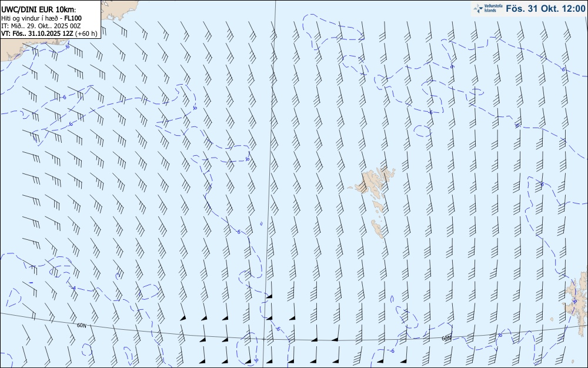Select the 'Fös. 31 Okt. 12:00' timestamp
Viewport: 588px width, 368px height.
pyautogui.click(x=545, y=8)
